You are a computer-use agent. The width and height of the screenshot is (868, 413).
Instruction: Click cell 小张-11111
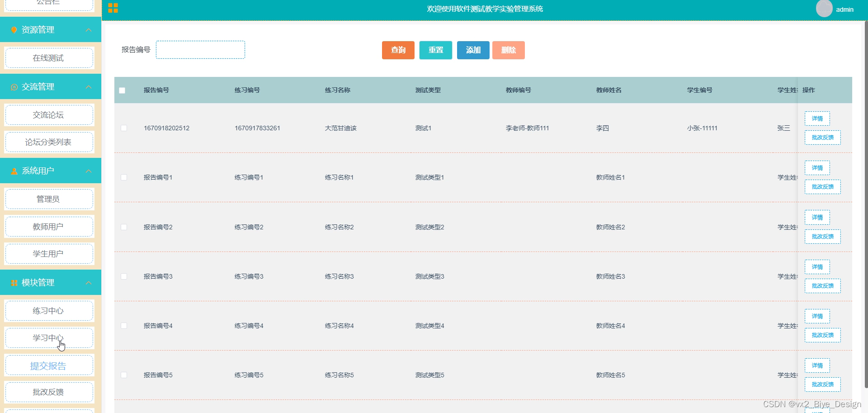click(x=703, y=128)
